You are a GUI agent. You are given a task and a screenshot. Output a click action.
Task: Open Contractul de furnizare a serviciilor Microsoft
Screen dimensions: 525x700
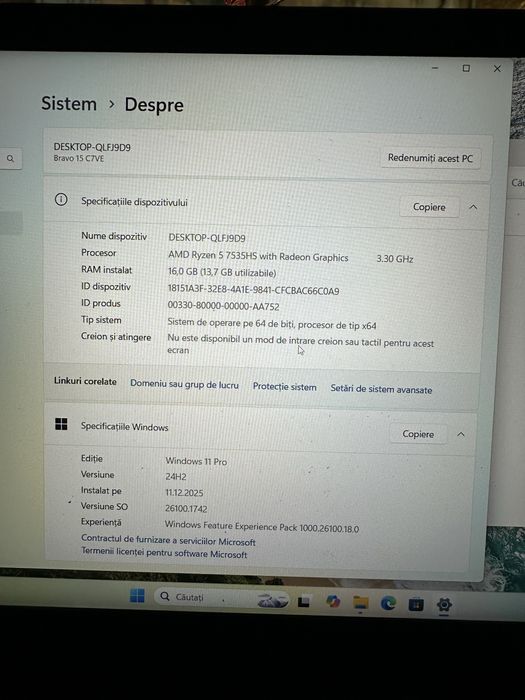point(168,540)
